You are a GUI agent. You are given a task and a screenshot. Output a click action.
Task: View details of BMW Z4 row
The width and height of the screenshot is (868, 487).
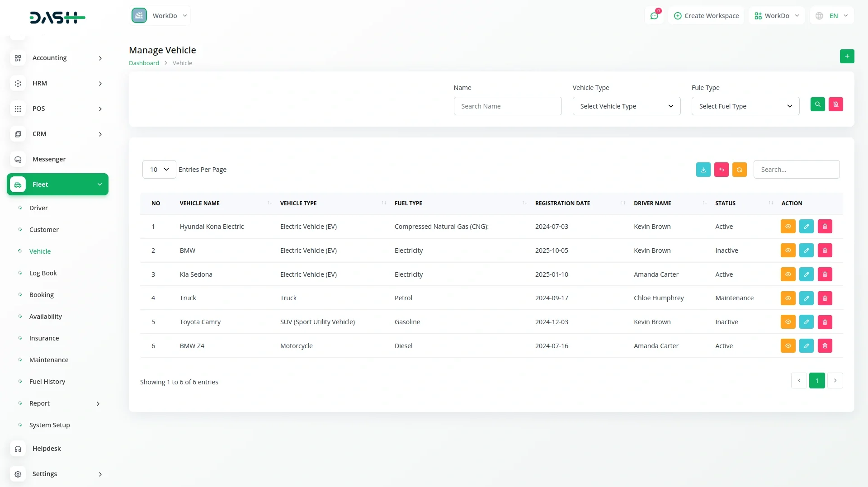pyautogui.click(x=788, y=346)
